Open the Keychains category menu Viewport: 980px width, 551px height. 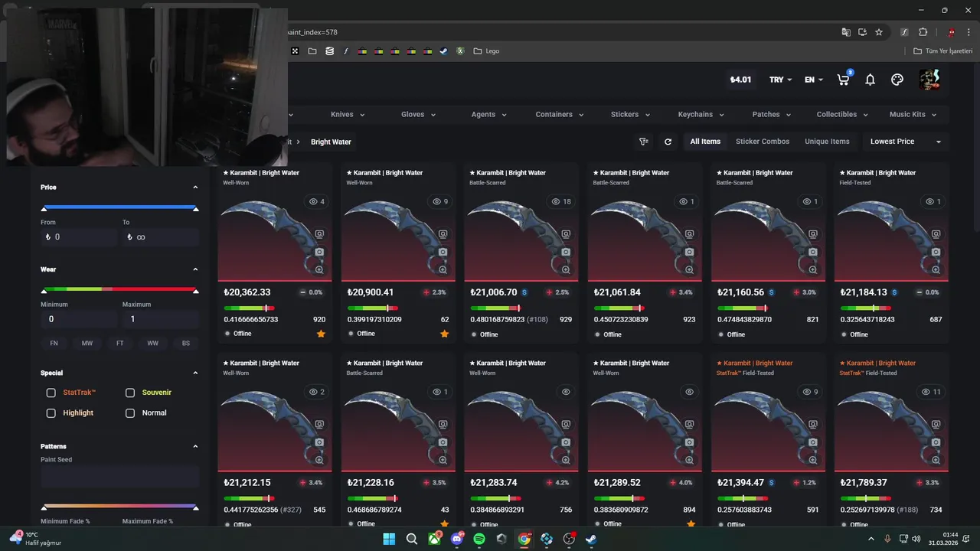[701, 115]
